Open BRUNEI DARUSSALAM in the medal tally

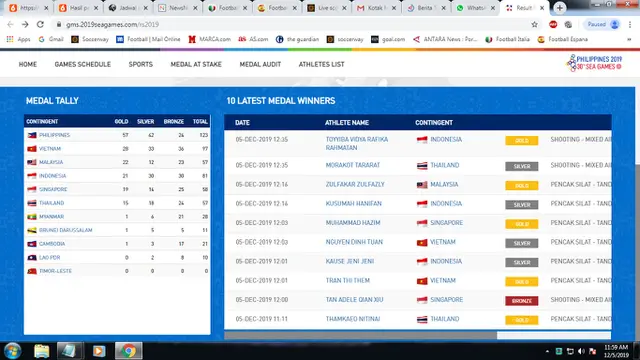tap(66, 230)
